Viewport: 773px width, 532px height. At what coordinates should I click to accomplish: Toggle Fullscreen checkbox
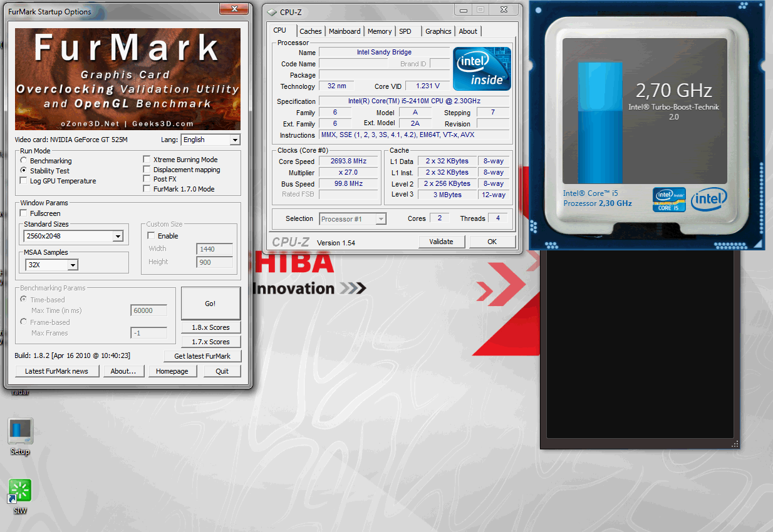tap(24, 213)
